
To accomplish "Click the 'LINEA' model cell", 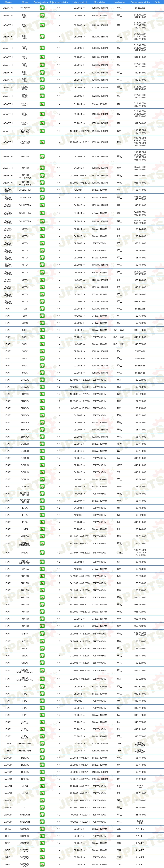I will coord(25,529).
